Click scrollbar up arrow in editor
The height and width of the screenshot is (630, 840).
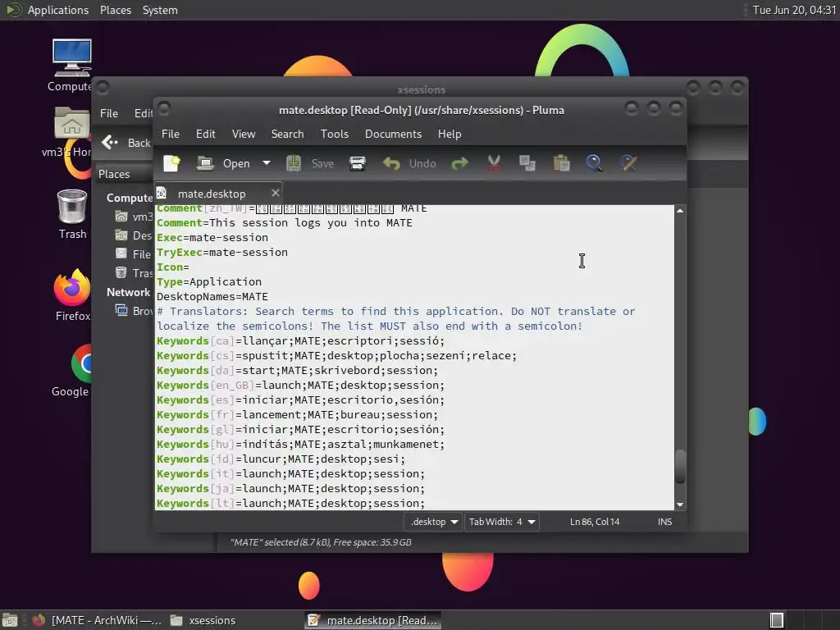pyautogui.click(x=680, y=211)
